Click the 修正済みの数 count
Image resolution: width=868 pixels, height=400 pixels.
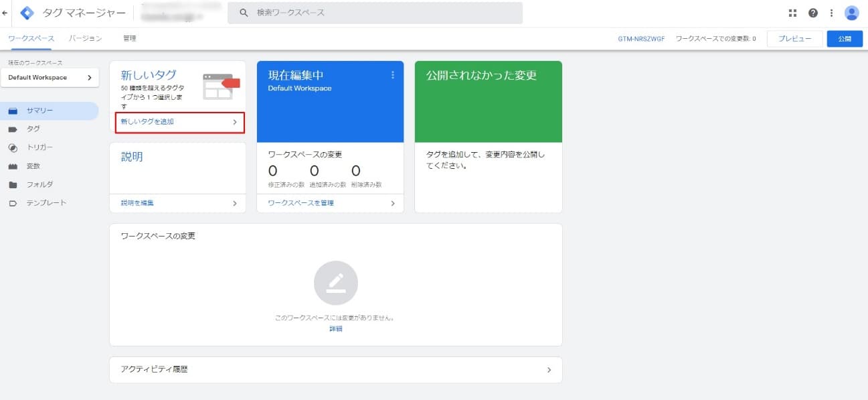coord(272,172)
